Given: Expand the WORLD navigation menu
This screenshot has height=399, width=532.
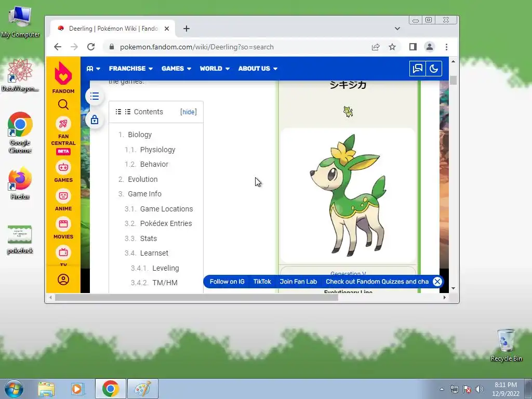Looking at the screenshot, I should 215,69.
